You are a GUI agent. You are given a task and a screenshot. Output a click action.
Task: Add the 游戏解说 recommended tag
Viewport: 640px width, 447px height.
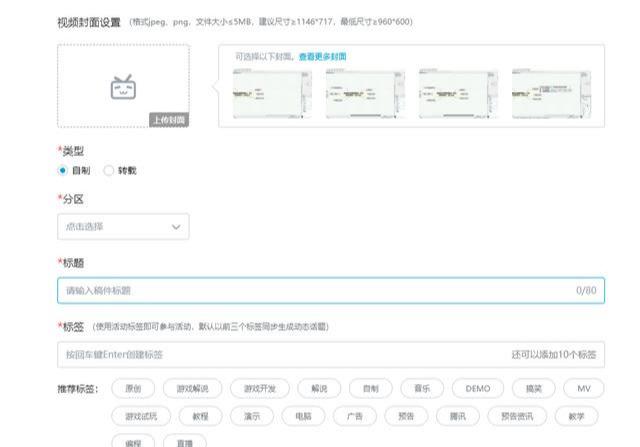pyautogui.click(x=192, y=388)
